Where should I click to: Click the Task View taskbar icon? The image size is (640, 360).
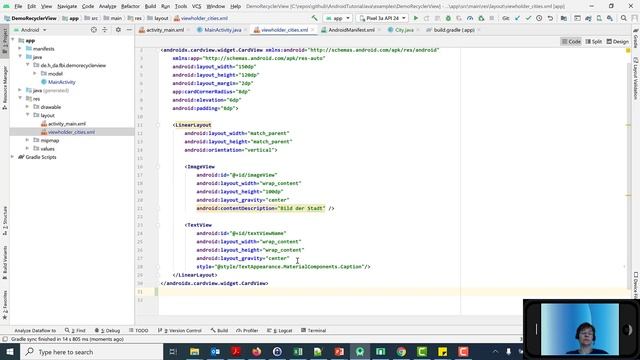pos(173,352)
